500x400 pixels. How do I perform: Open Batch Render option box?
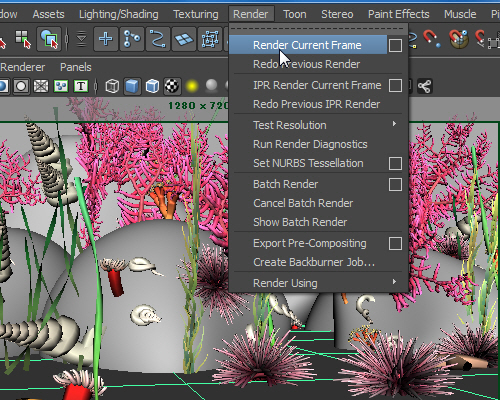[395, 184]
